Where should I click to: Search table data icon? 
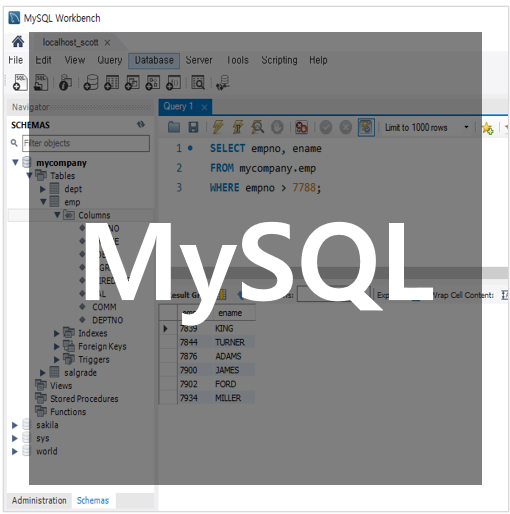click(x=198, y=82)
